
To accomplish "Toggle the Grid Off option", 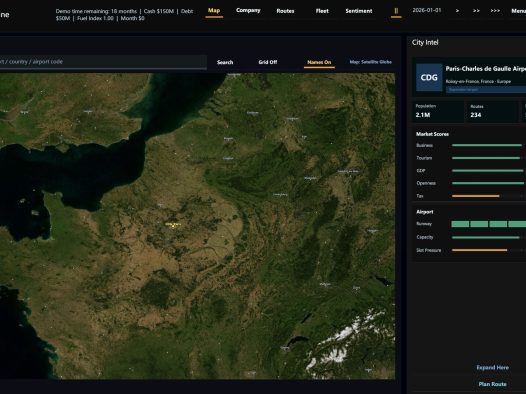I will pos(268,62).
